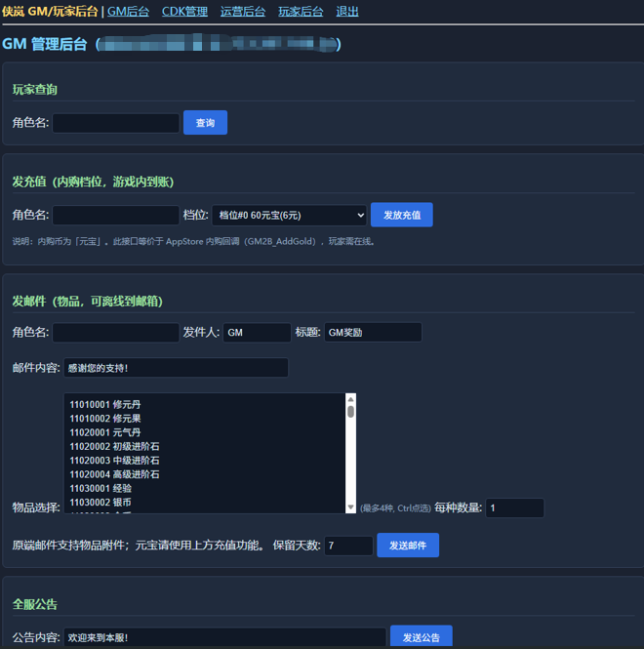Click the 标题 field containing GM奖励

(x=373, y=333)
